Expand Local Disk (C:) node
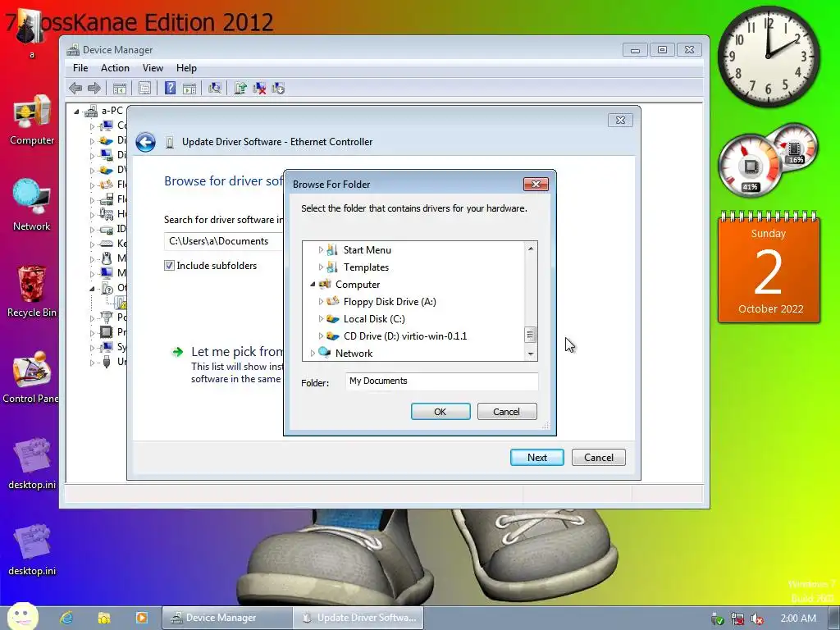Image resolution: width=840 pixels, height=630 pixels. coord(321,319)
